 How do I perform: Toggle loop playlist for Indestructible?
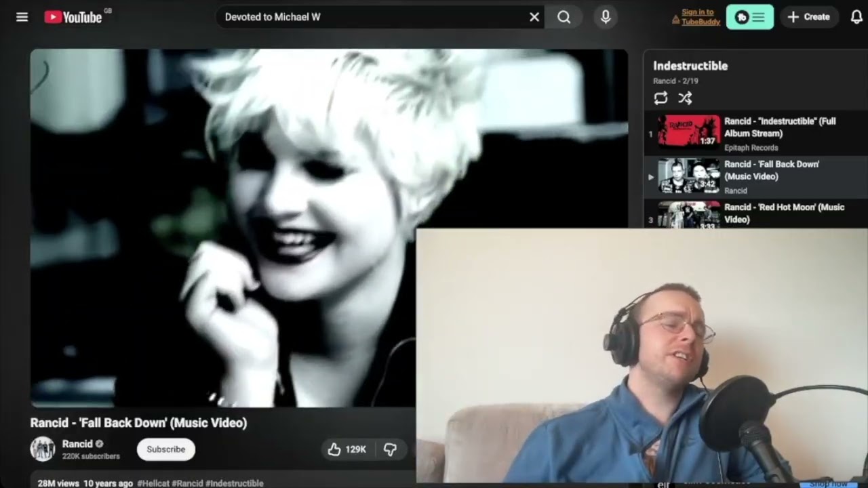pyautogui.click(x=660, y=98)
